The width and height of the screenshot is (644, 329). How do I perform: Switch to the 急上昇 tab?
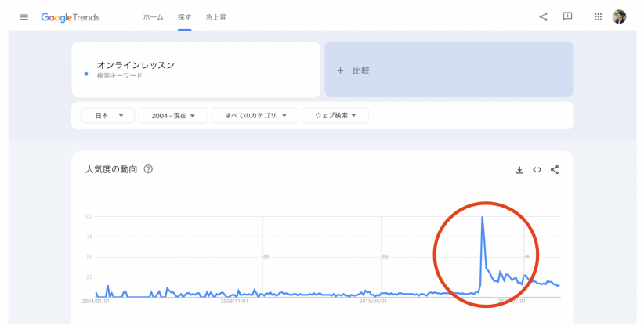point(216,17)
